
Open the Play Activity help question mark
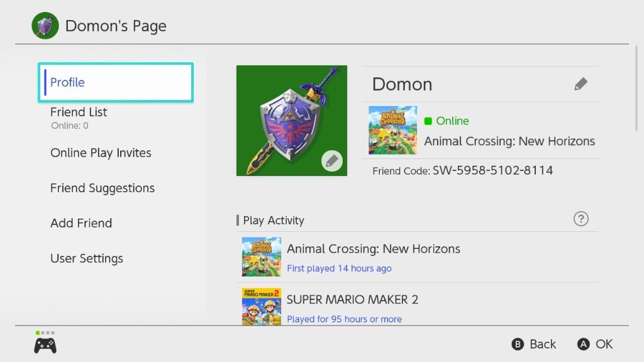(580, 219)
